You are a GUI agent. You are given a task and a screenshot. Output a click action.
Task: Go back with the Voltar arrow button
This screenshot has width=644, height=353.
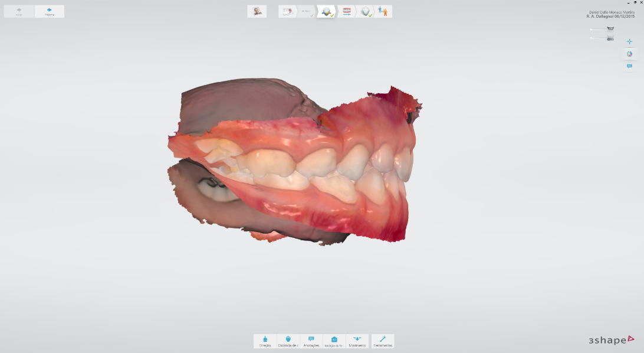click(19, 11)
